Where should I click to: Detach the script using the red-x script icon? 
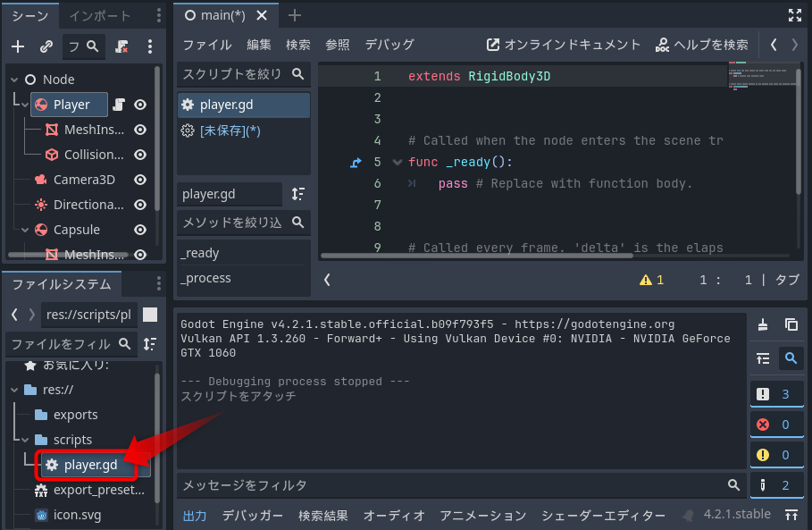click(121, 46)
